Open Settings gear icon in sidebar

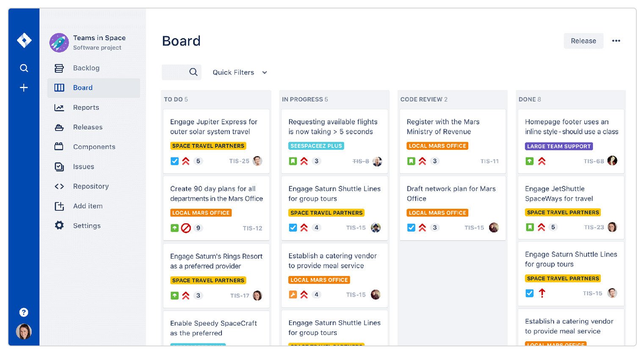coord(59,225)
